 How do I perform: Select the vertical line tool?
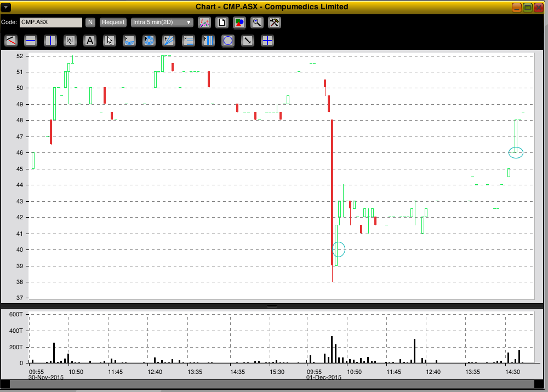pos(50,41)
